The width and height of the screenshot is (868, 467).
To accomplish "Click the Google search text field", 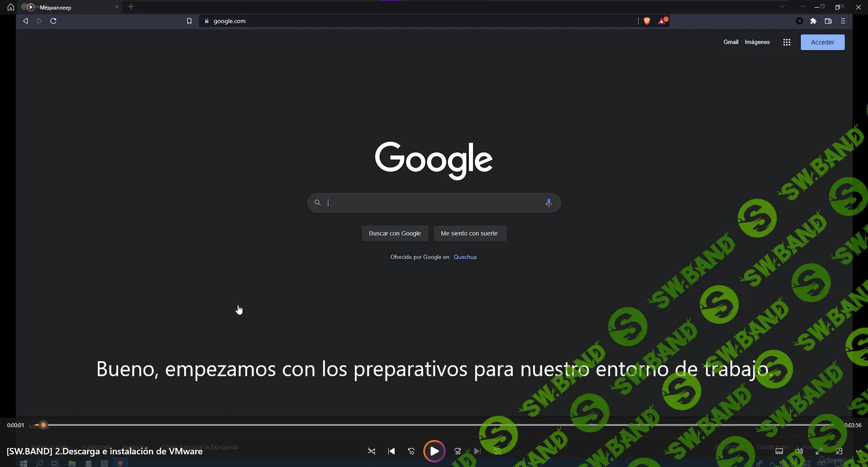I will coord(434,203).
